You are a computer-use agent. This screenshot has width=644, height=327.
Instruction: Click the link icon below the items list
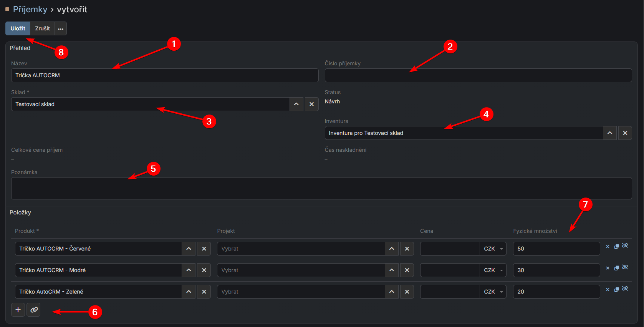(34, 310)
